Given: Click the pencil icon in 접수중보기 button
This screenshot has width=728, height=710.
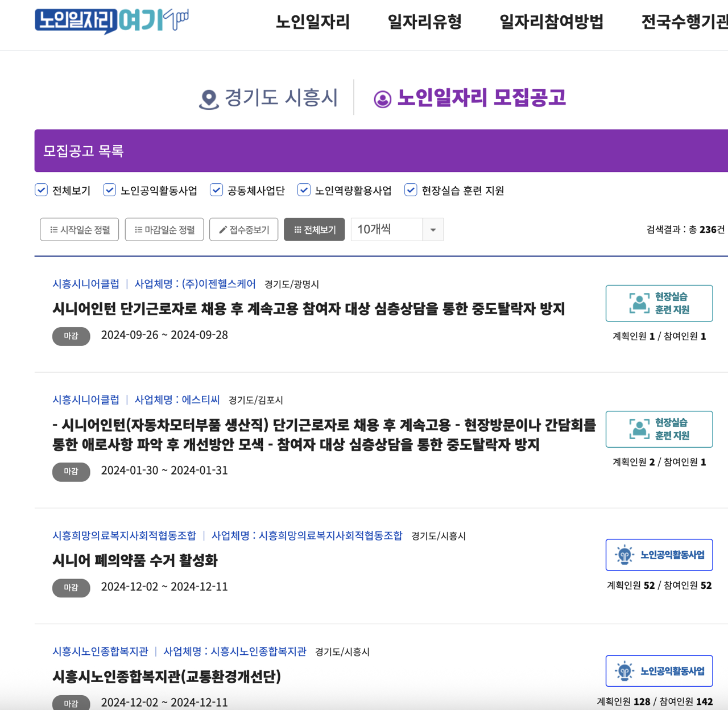Looking at the screenshot, I should 222,229.
